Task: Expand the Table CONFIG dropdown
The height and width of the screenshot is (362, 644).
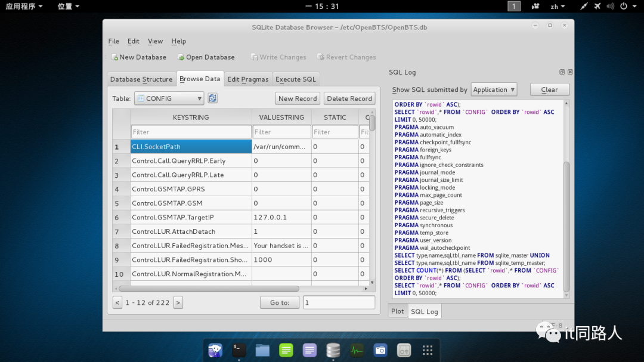Action: pos(169,98)
